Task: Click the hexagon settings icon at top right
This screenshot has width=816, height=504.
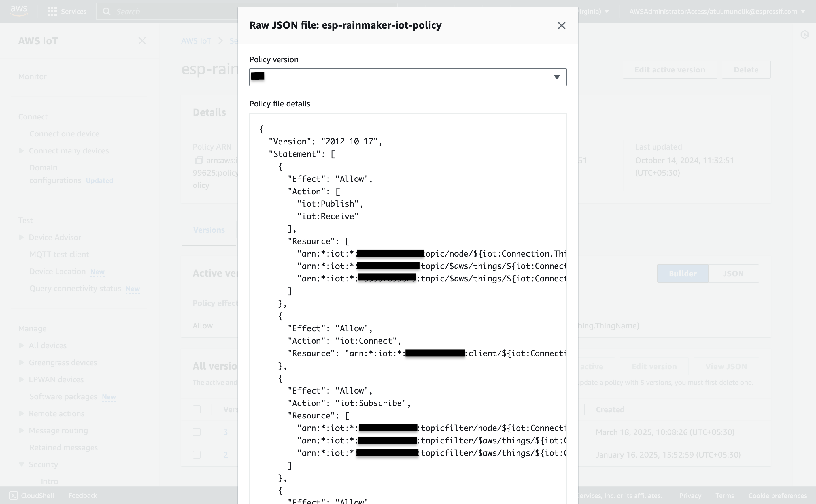Action: (804, 35)
